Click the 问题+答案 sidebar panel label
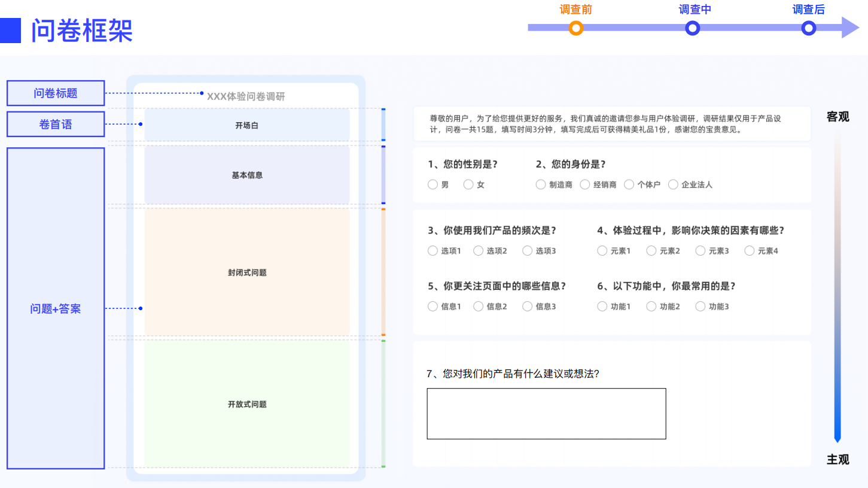Screen dimensions: 868x488 click(x=56, y=309)
